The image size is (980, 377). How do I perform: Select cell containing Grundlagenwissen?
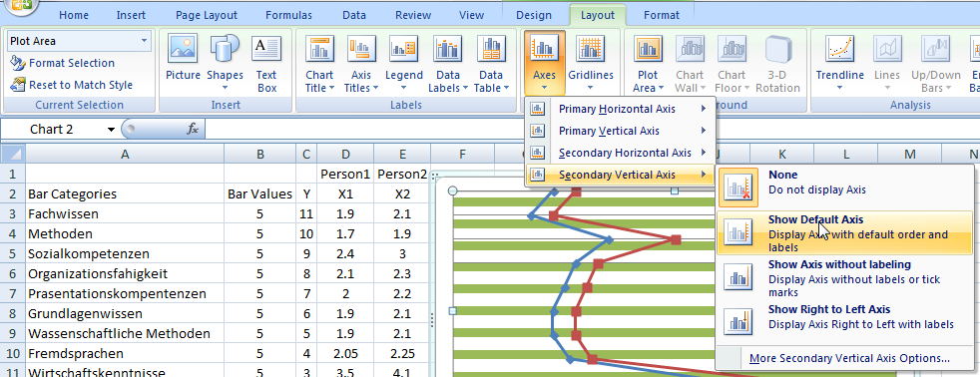pos(125,314)
